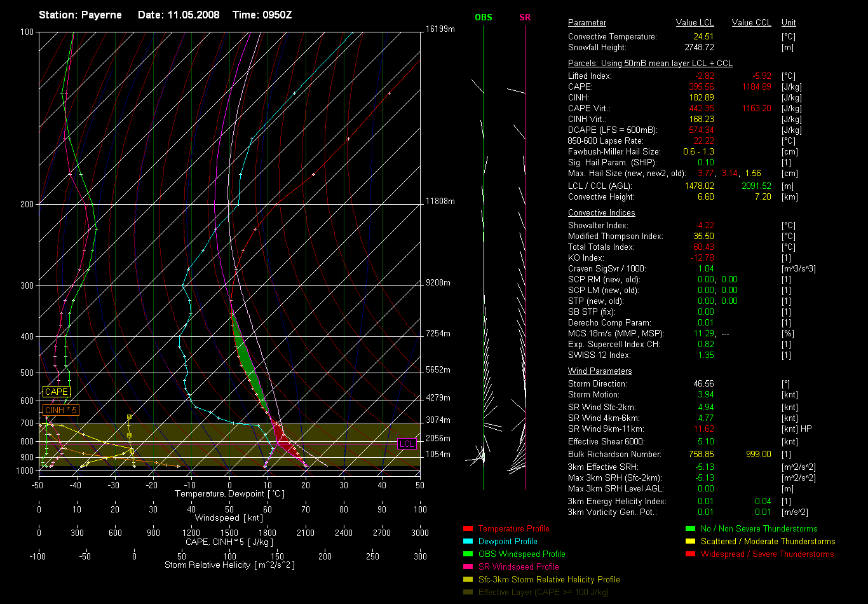868x604 pixels.
Task: Click the pink SR wind column header
Action: tap(525, 17)
